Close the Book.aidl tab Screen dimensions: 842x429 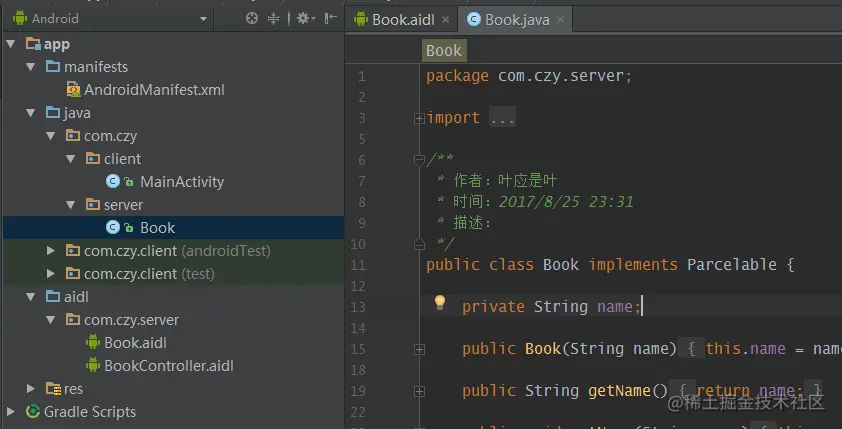(445, 20)
